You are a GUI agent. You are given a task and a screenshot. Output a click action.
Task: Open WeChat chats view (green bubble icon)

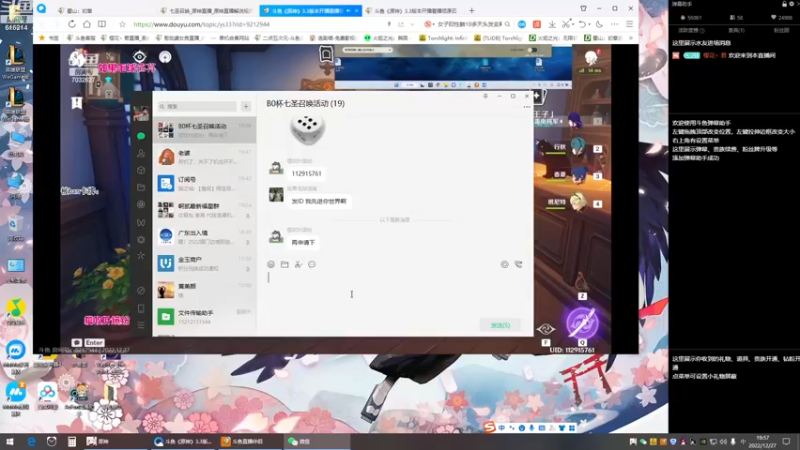click(x=141, y=136)
